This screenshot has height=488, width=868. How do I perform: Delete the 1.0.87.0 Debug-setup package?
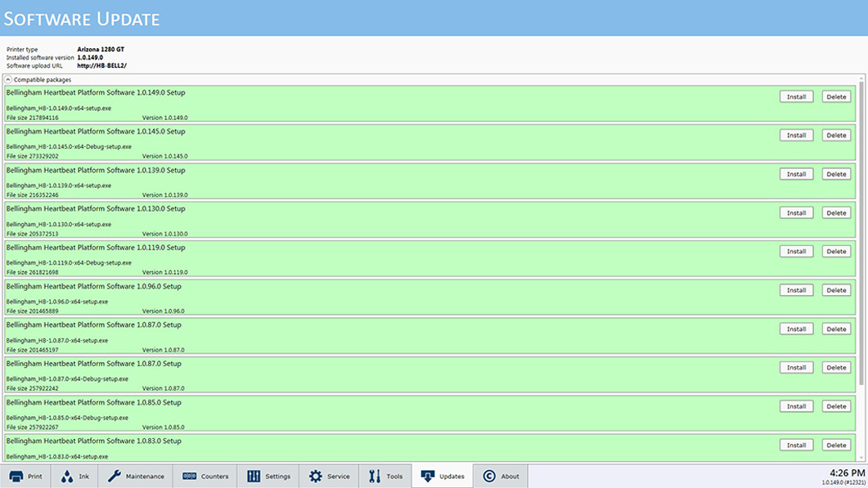[x=836, y=368]
